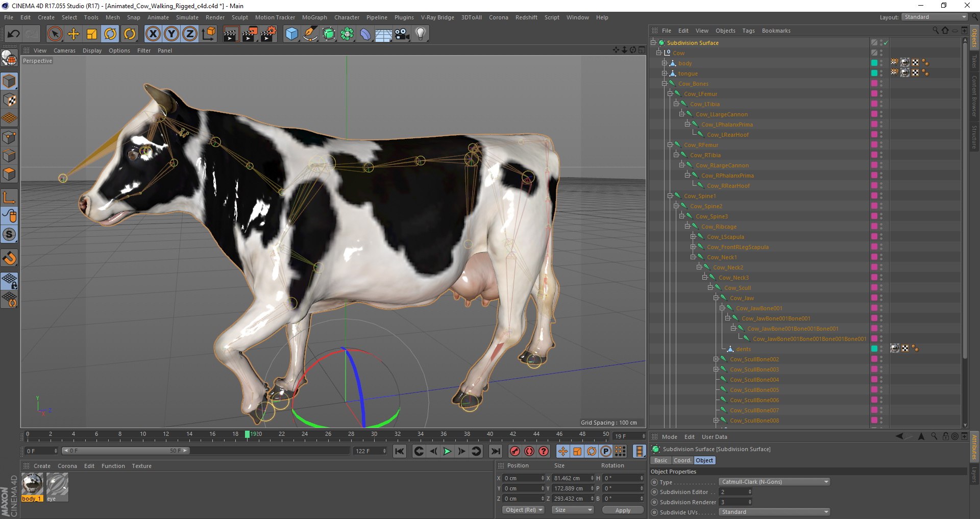This screenshot has height=519, width=980.
Task: Add a Cube primitive object
Action: [291, 34]
